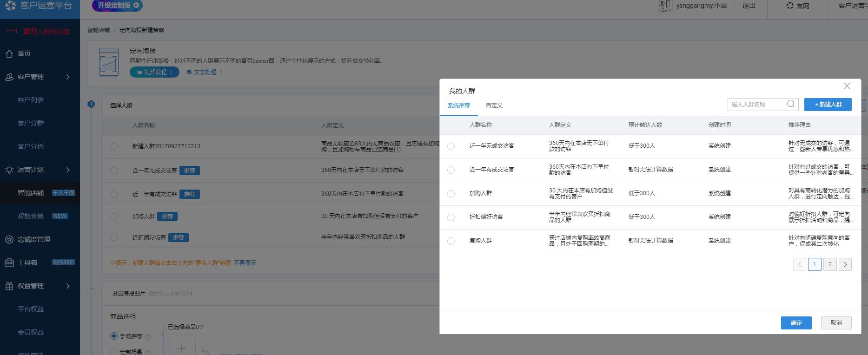The height and width of the screenshot is (355, 868).
Task: Open 客户分群 in sidebar
Action: [31, 123]
